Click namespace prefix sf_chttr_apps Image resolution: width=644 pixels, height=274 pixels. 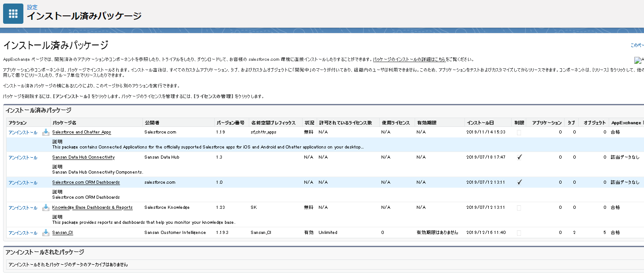(263, 132)
